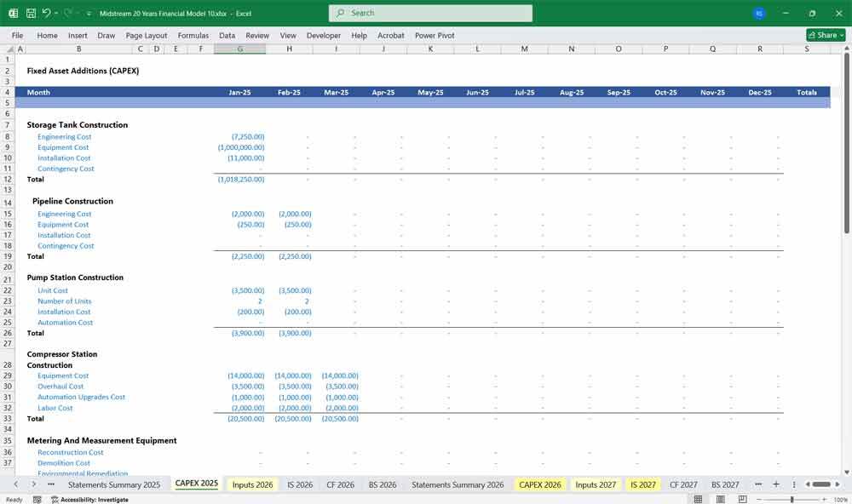Image resolution: width=852 pixels, height=504 pixels.
Task: Switch to the Review tab
Action: 257,35
